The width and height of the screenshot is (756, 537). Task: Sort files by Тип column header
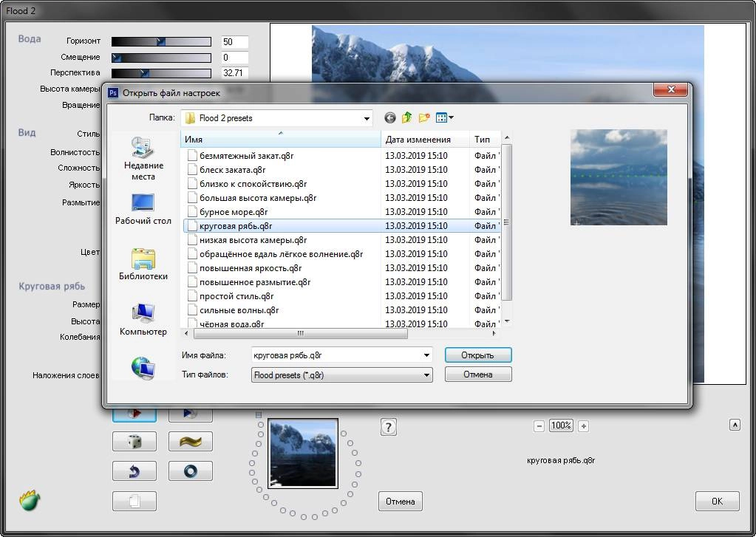[485, 140]
